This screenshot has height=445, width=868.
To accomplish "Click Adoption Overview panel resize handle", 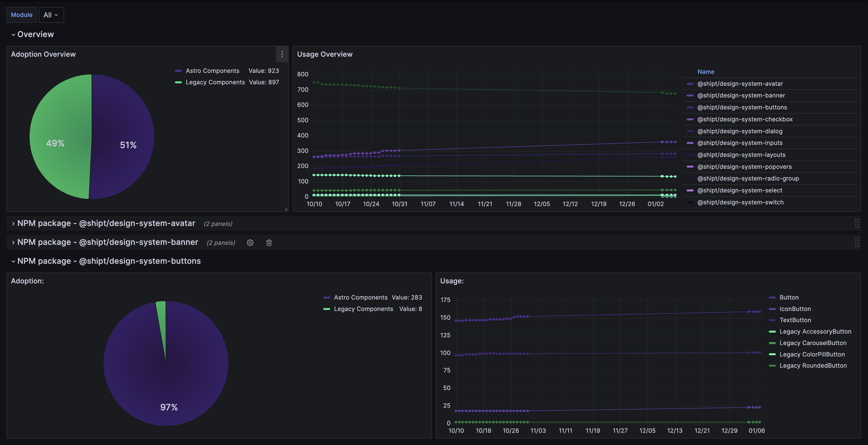I will (x=286, y=209).
